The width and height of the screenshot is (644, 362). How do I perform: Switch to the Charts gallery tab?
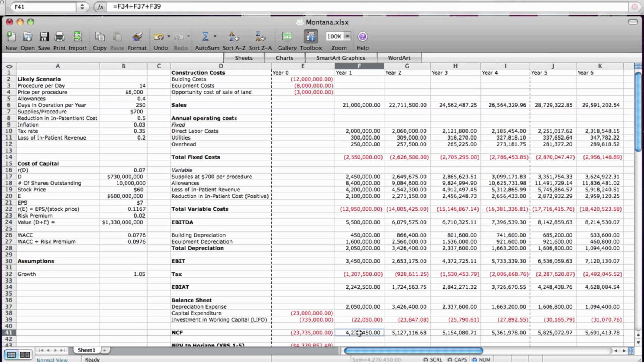pyautogui.click(x=285, y=58)
